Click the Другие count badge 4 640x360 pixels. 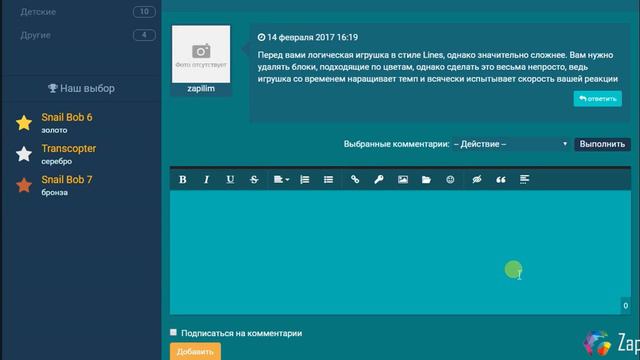(144, 35)
